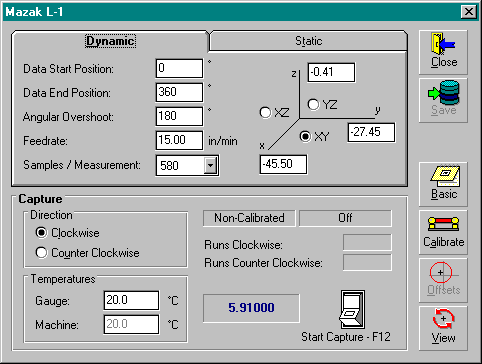Switch to the Dynamic tab
Screen dimensions: 482x364
coord(110,41)
